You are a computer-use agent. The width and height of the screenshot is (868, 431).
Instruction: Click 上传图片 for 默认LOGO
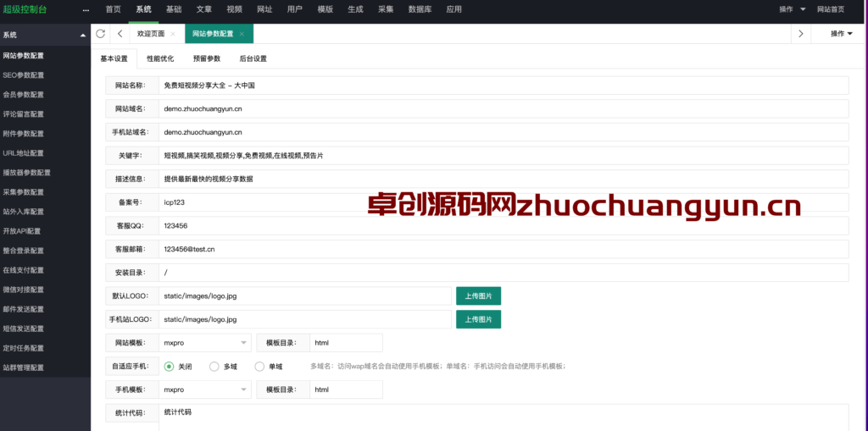click(478, 296)
